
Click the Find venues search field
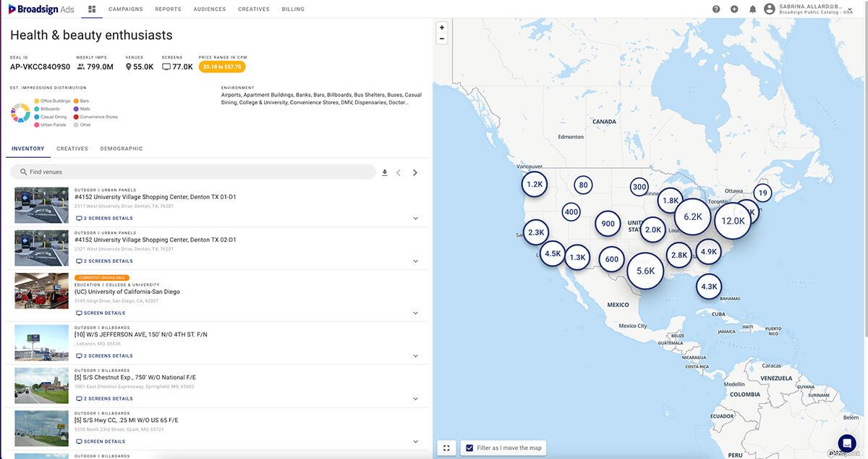tap(193, 172)
